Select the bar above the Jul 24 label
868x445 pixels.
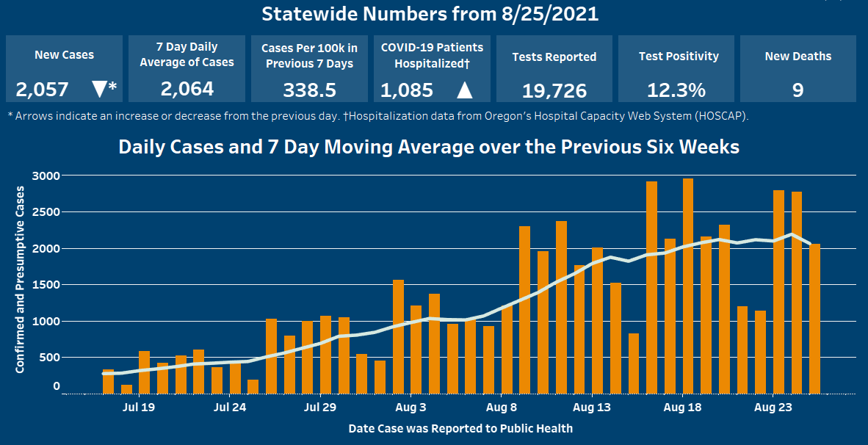(235, 377)
